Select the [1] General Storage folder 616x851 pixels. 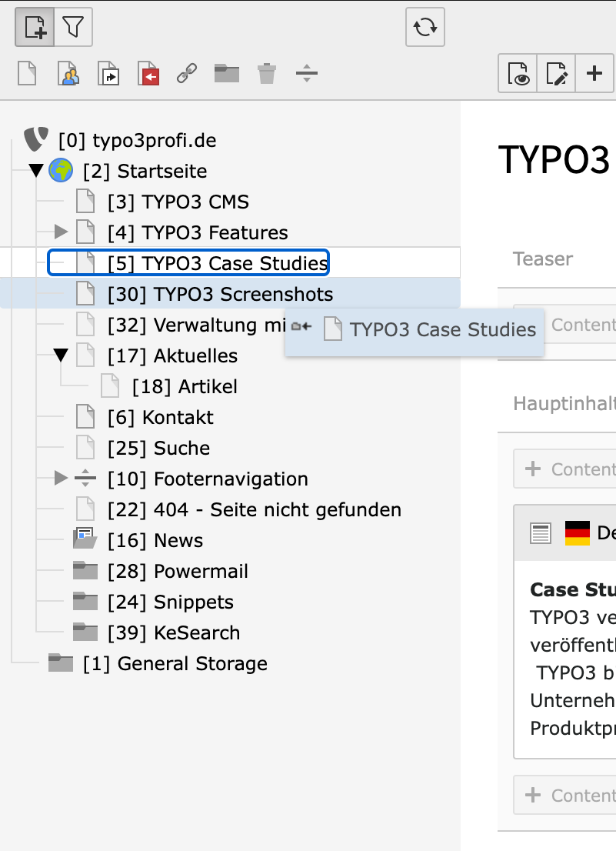pos(175,664)
